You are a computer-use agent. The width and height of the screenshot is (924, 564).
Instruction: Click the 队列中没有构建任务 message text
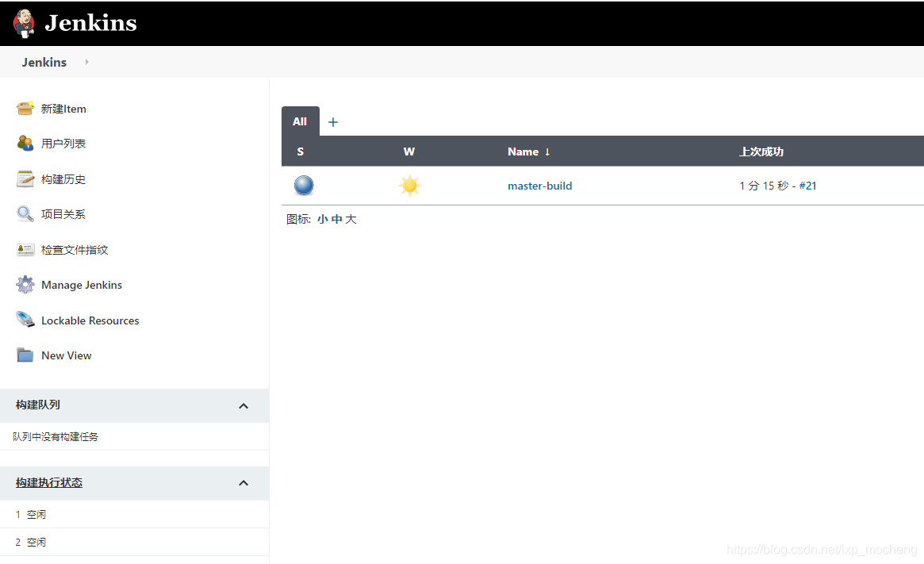click(56, 437)
